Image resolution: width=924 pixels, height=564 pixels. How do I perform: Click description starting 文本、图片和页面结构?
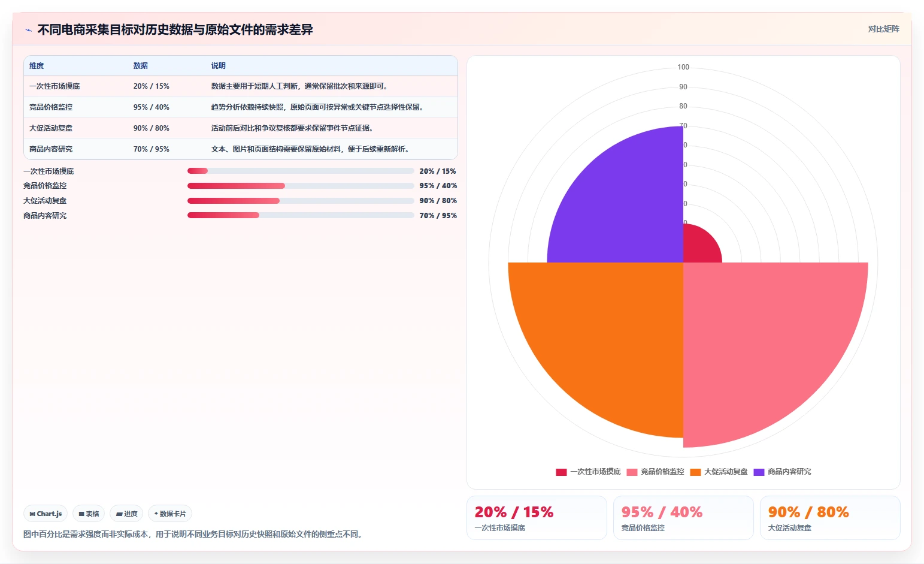tap(311, 149)
